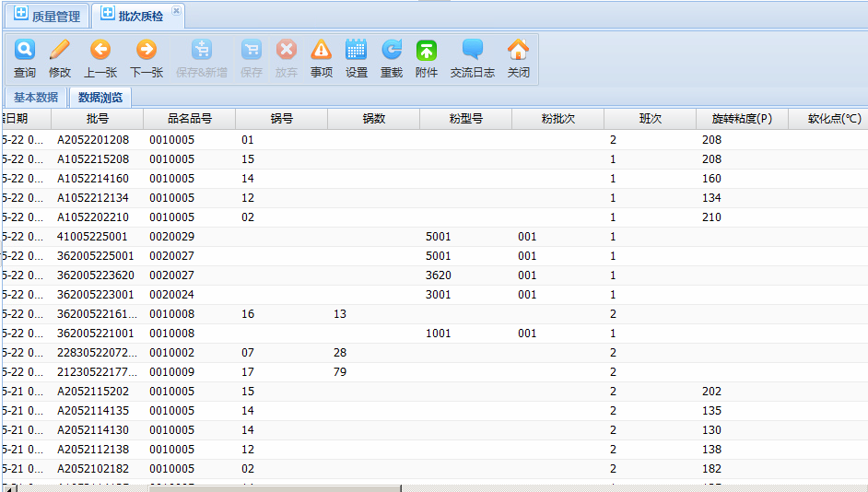The height and width of the screenshot is (492, 868).
Task: Select row with batch A2052201208
Action: click(93, 140)
